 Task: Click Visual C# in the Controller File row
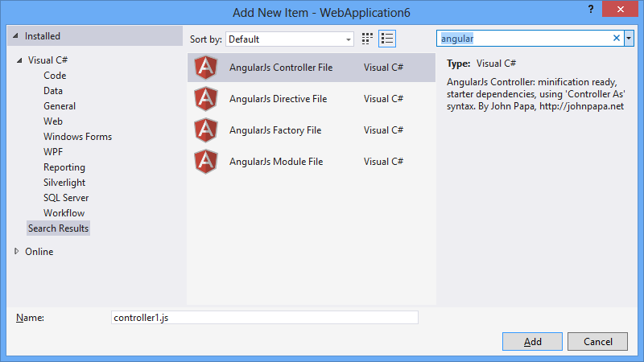(x=384, y=68)
